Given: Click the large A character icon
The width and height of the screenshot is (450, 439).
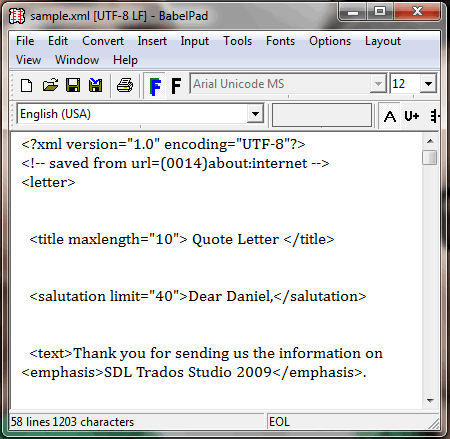Looking at the screenshot, I should click(390, 116).
